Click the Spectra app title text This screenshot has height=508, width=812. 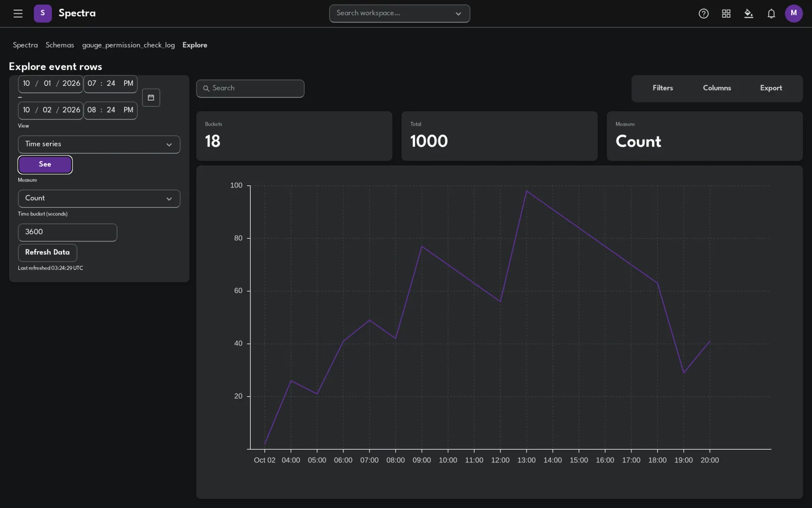77,13
